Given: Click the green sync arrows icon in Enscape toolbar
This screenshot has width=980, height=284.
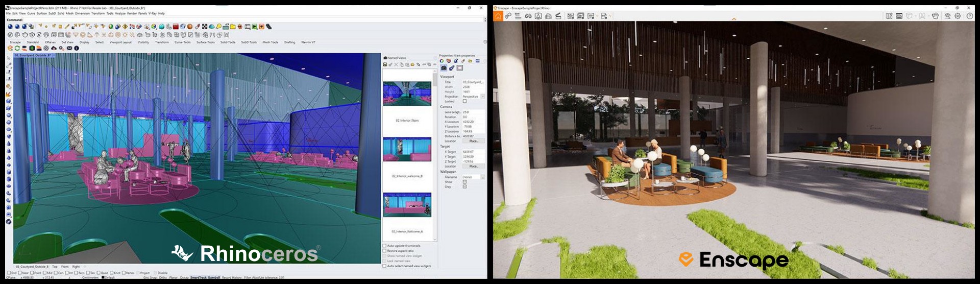Looking at the screenshot, I should point(17,48).
